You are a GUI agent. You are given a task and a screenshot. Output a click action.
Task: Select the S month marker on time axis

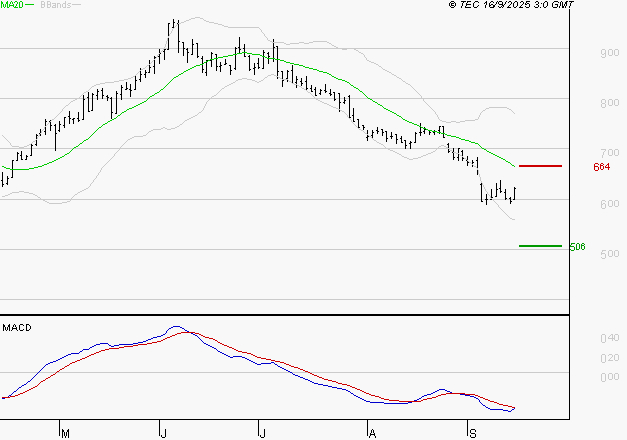click(x=472, y=433)
